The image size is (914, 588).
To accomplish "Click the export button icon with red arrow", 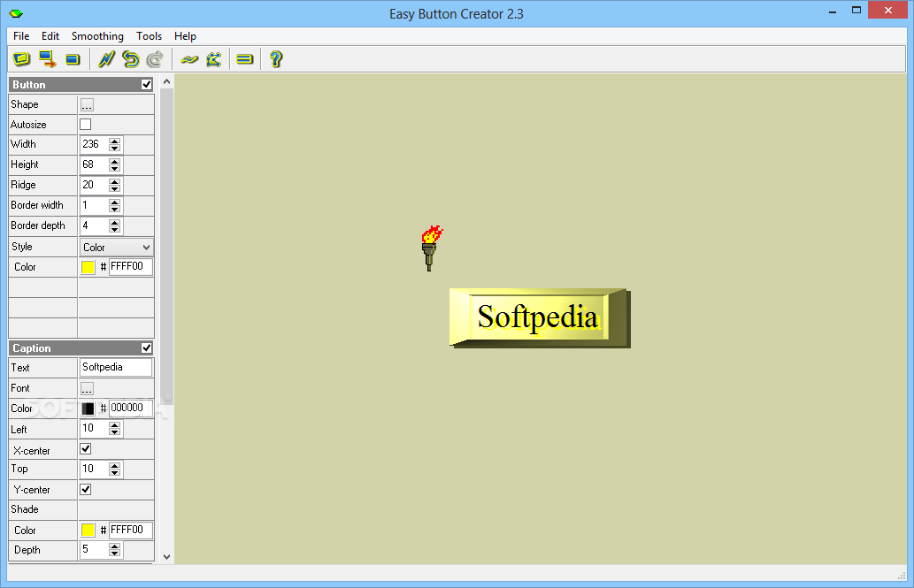I will [47, 59].
